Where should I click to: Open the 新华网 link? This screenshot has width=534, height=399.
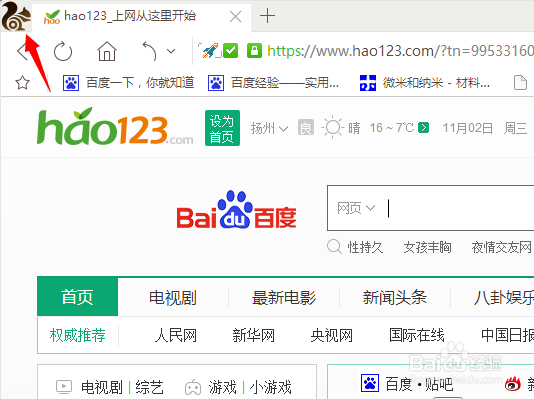[x=253, y=335]
